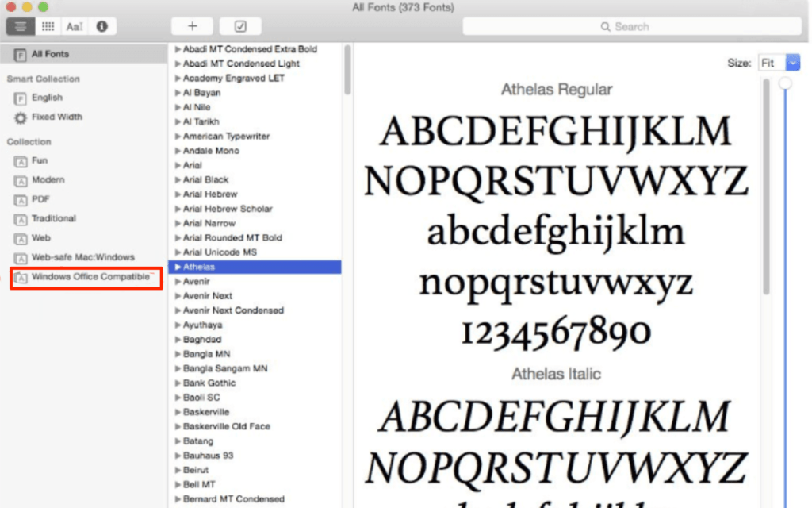Viewport: 812px width, 508px height.
Task: Click the font list scrollbar
Action: [347, 70]
